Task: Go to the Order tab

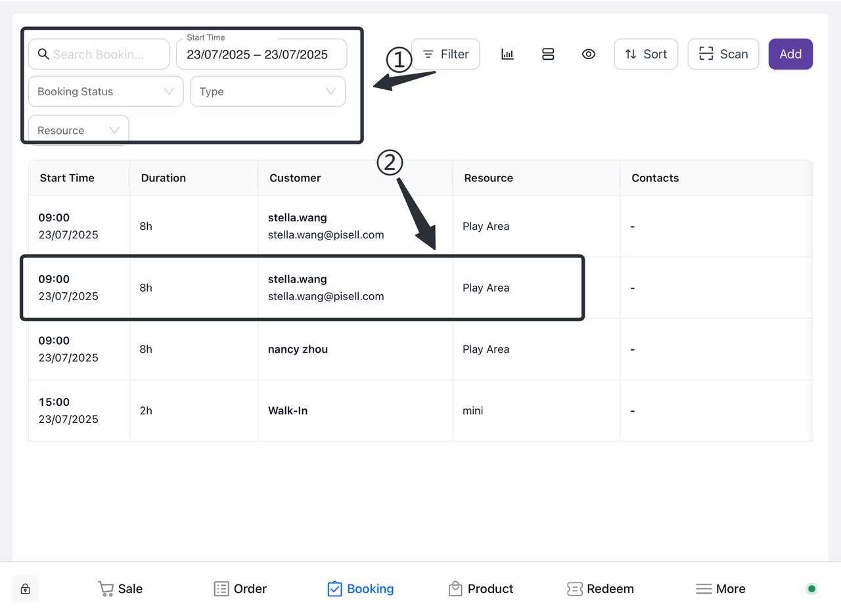Action: pyautogui.click(x=240, y=589)
